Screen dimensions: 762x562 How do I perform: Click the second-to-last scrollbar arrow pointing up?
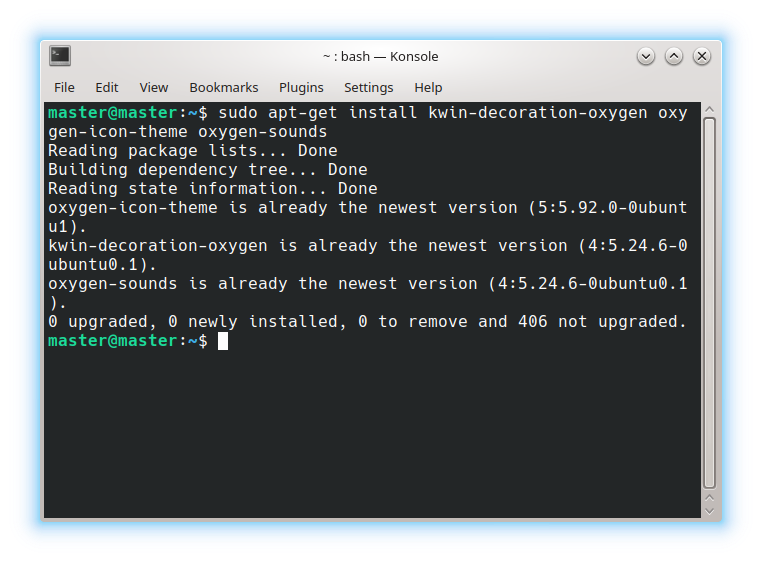click(710, 498)
